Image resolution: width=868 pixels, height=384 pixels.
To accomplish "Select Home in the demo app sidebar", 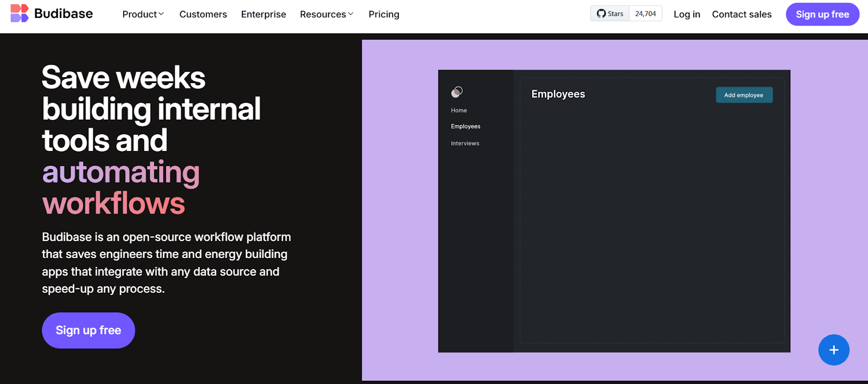I will 458,110.
